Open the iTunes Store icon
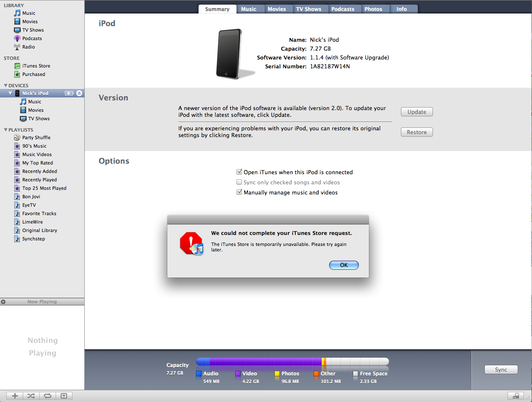The height and width of the screenshot is (402, 532). tap(17, 66)
